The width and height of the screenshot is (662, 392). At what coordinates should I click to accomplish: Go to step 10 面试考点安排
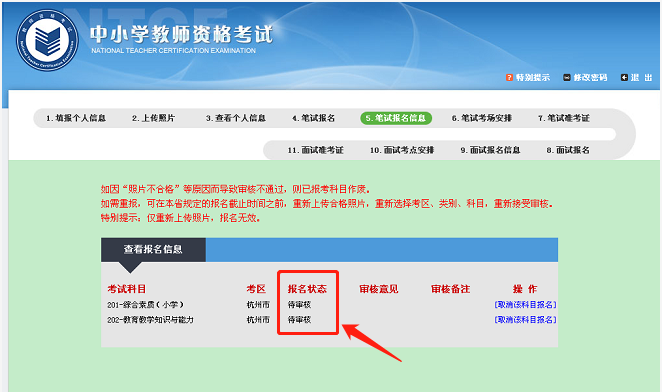tap(402, 150)
